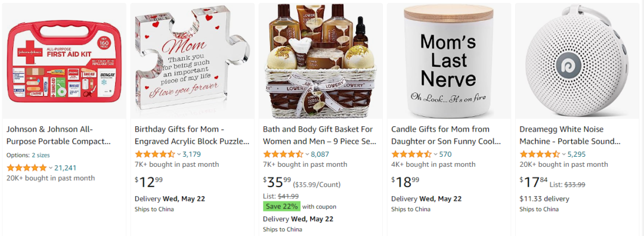Viewport: 644px width, 236px height.
Task: Expand rating chevron next to 5,295 reviews
Action: pos(563,154)
